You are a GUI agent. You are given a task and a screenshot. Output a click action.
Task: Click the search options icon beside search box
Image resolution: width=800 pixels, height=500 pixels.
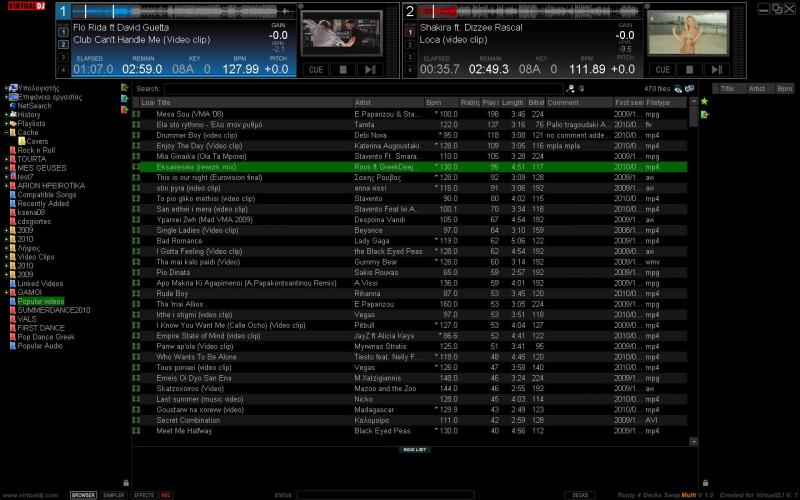[x=570, y=89]
